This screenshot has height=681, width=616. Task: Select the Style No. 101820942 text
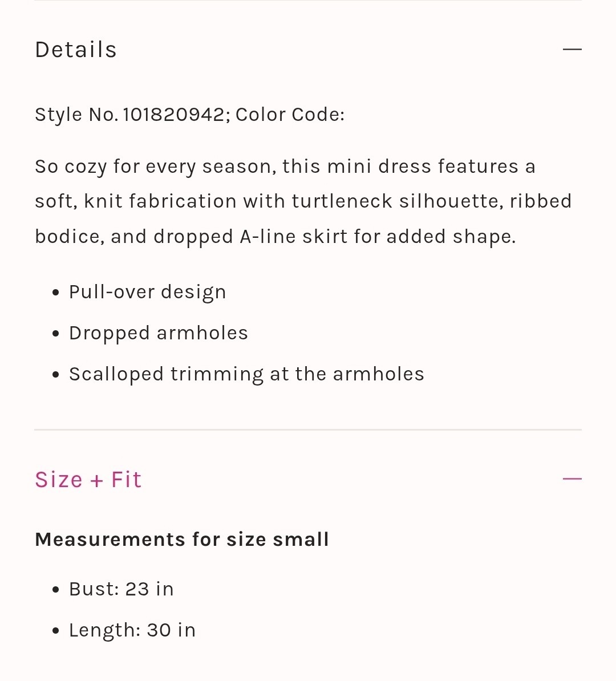click(130, 115)
